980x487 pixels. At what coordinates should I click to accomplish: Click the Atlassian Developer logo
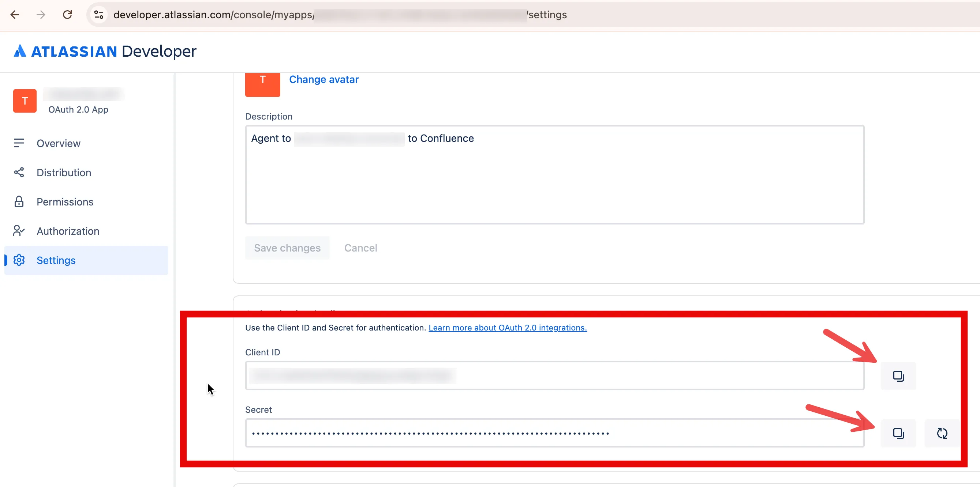[105, 51]
